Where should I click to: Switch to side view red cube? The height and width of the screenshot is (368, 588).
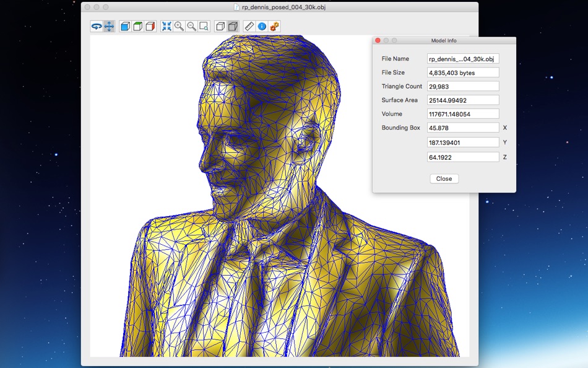[150, 27]
